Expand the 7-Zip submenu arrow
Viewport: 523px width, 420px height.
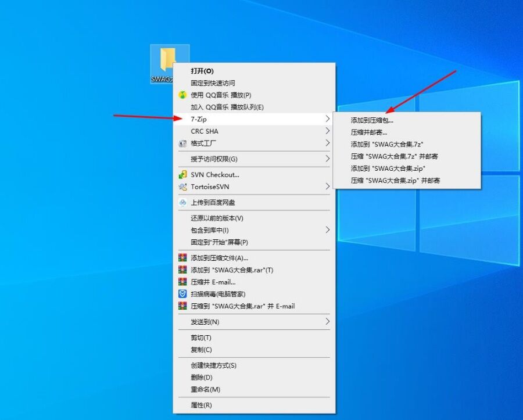coord(327,119)
